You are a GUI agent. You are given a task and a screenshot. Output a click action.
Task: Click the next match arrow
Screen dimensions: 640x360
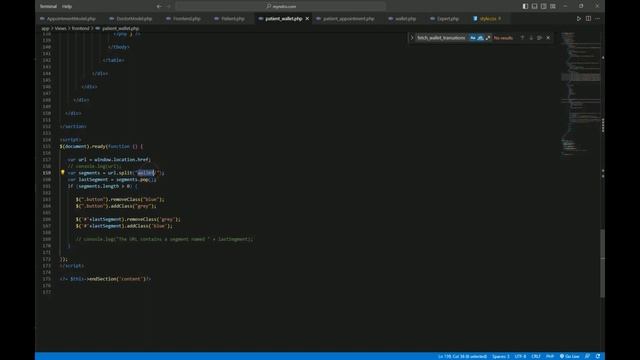531,38
